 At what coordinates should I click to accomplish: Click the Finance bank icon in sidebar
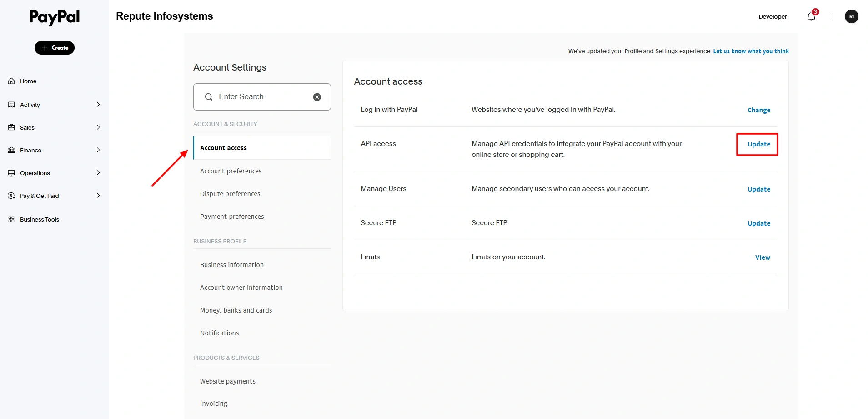pyautogui.click(x=11, y=150)
